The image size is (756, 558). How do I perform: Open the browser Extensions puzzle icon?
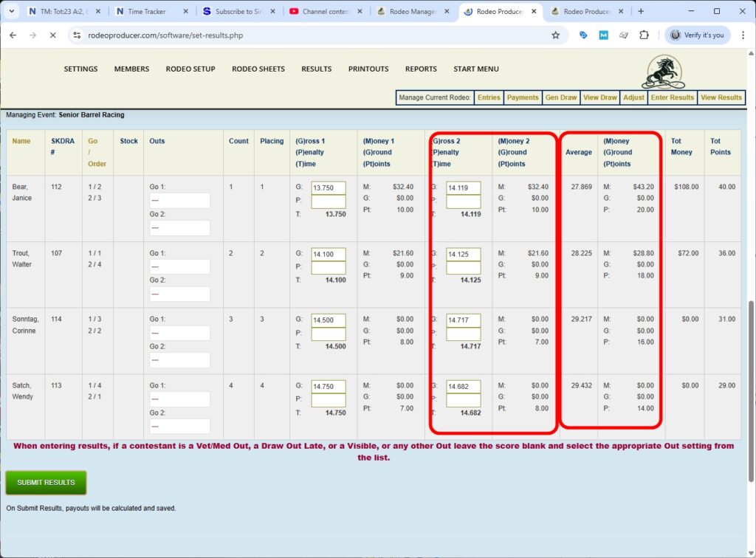[x=645, y=35]
